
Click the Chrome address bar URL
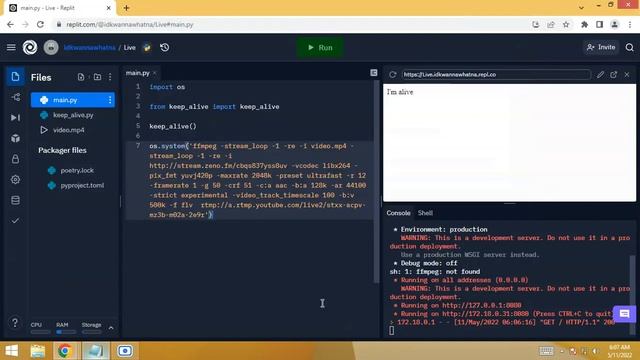[130, 24]
